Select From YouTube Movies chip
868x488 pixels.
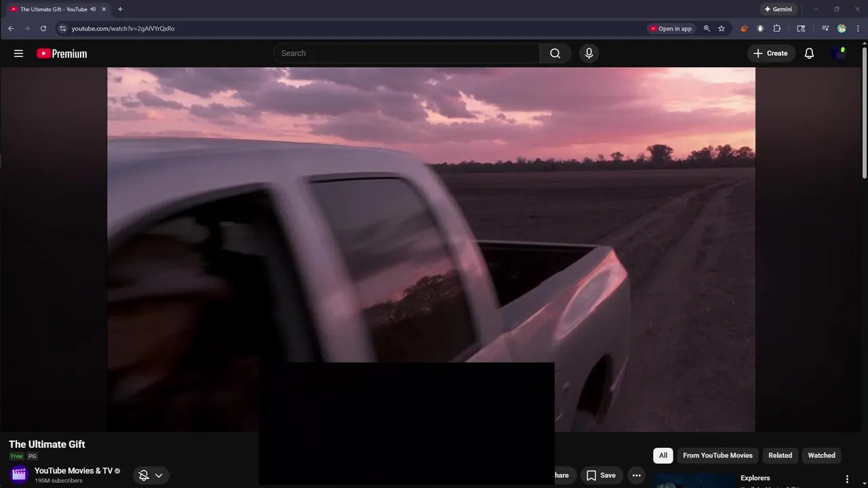[x=717, y=455]
